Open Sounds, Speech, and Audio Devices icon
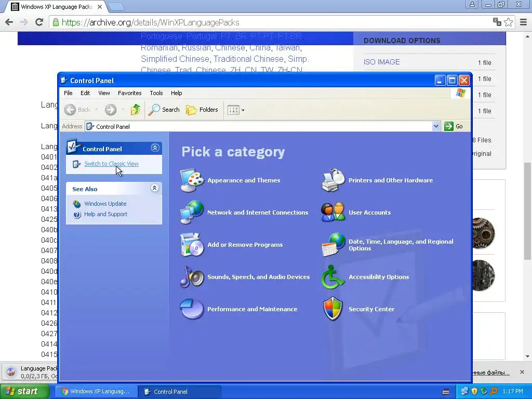532x399 pixels. point(192,277)
